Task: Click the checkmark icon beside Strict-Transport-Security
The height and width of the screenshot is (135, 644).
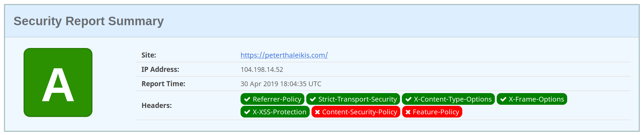Action: 313,99
